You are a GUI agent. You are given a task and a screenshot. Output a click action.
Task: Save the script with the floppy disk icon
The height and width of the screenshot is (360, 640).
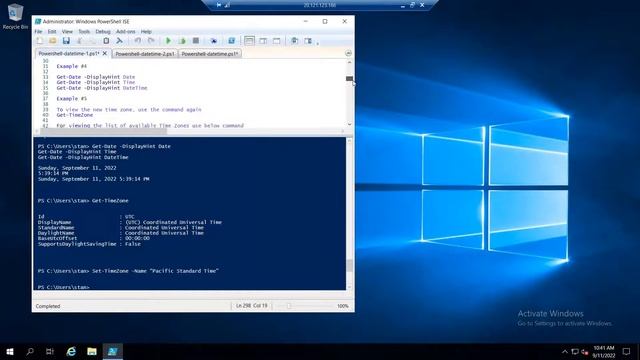(x=66, y=41)
